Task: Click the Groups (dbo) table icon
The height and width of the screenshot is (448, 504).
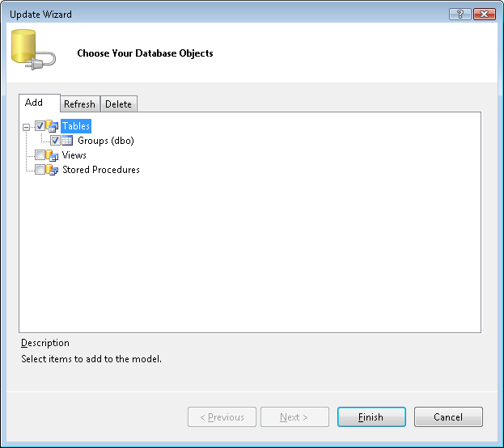Action: pos(67,141)
